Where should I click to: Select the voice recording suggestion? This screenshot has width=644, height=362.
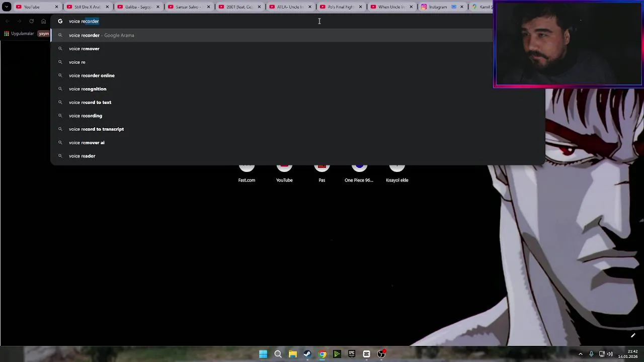298,116
